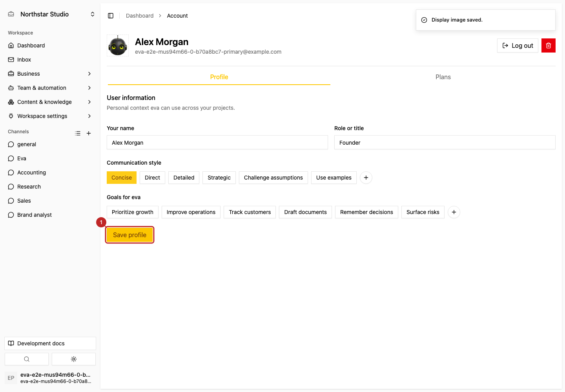This screenshot has width=565, height=392.
Task: Go to Dashboard breadcrumb link
Action: (140, 16)
